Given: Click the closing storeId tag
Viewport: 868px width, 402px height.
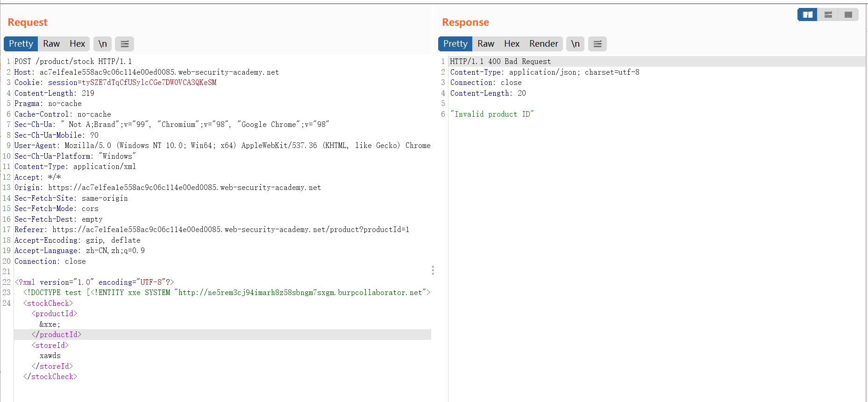Looking at the screenshot, I should (x=52, y=367).
